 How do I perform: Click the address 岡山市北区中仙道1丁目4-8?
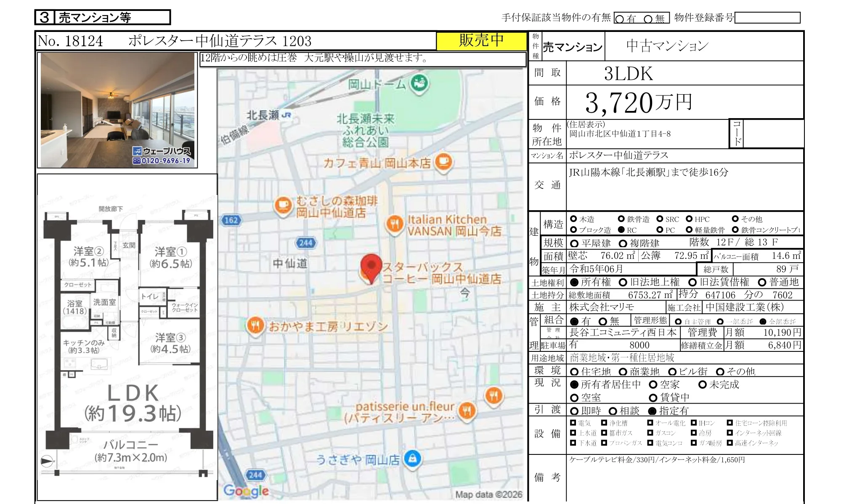(620, 134)
